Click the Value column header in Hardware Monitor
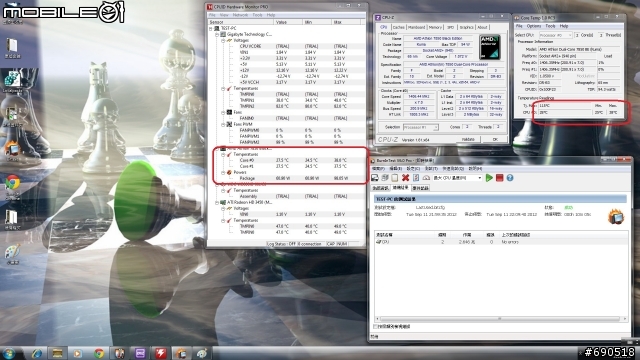This screenshot has width=640, height=360. [288, 22]
